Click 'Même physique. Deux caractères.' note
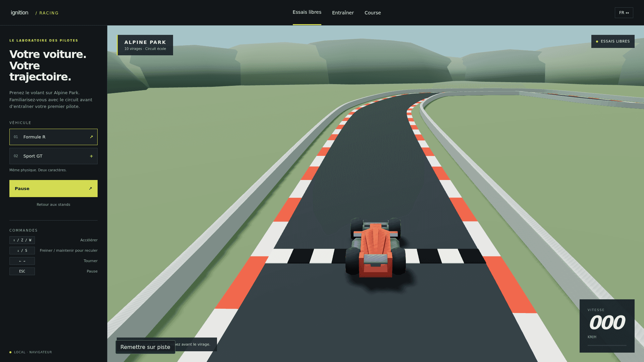The height and width of the screenshot is (362, 644). pos(38,170)
